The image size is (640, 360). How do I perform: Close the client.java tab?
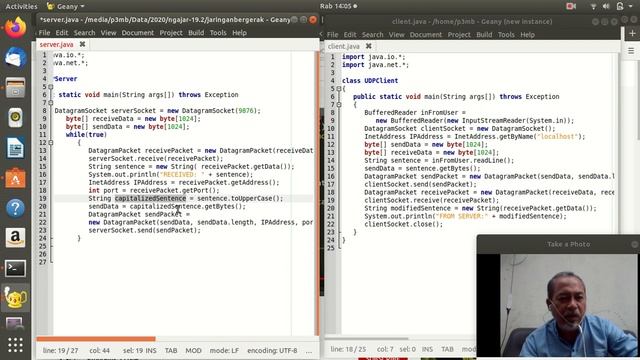tap(369, 46)
